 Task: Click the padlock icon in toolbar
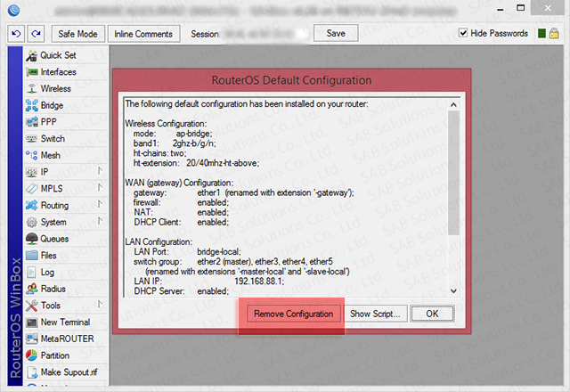pos(554,34)
